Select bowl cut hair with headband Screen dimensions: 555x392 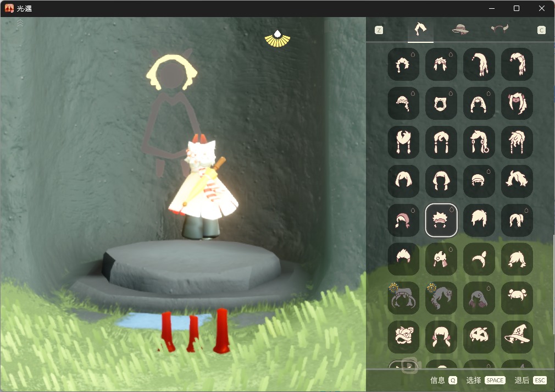click(x=479, y=181)
